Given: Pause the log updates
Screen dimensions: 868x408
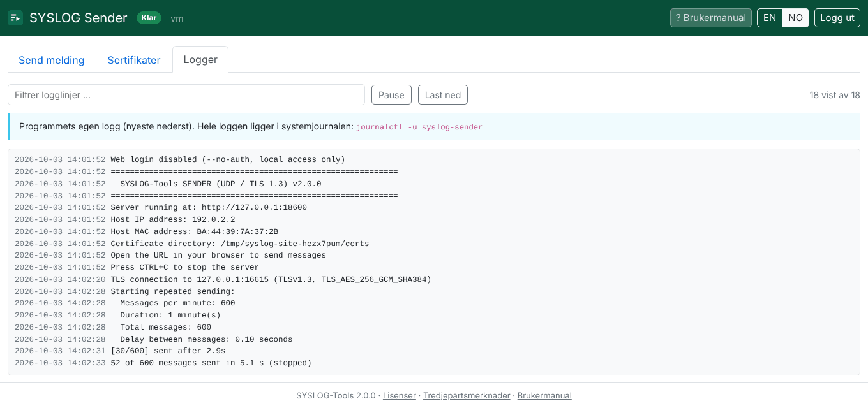Looking at the screenshot, I should pyautogui.click(x=391, y=95).
